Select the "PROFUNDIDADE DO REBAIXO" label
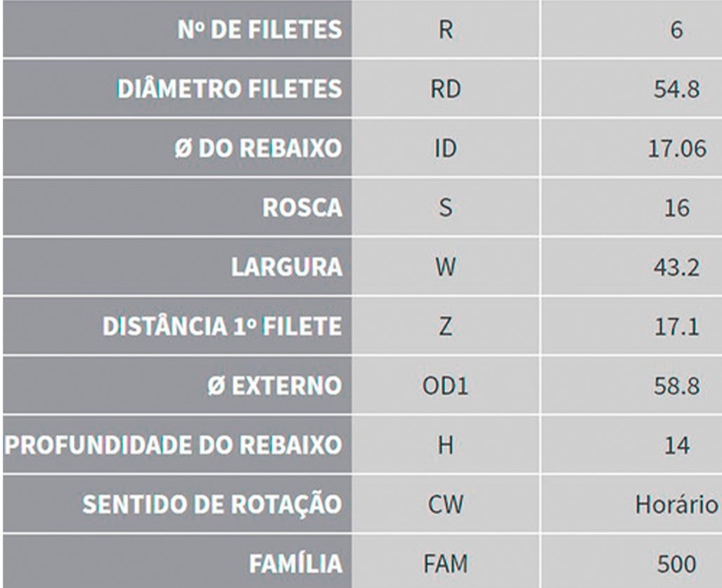The image size is (722, 588). coord(173,445)
